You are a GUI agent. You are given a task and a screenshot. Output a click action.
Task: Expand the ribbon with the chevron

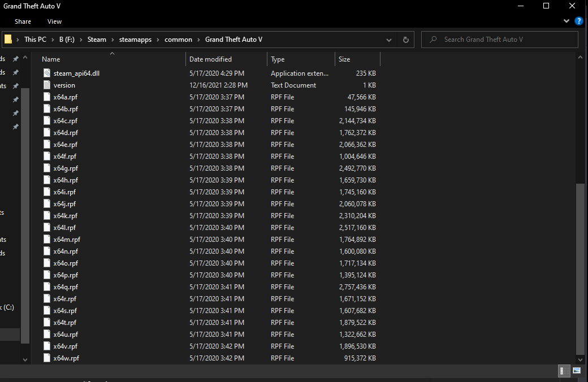tap(567, 21)
